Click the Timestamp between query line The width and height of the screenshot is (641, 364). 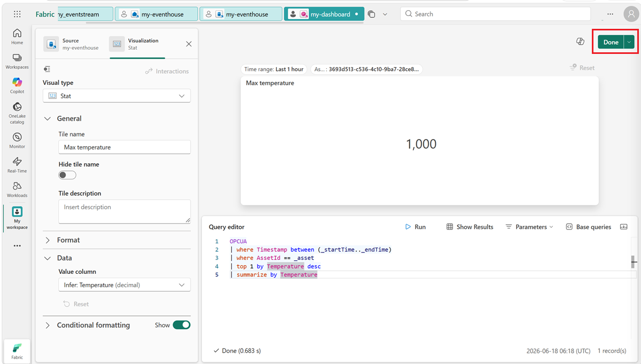click(x=312, y=250)
